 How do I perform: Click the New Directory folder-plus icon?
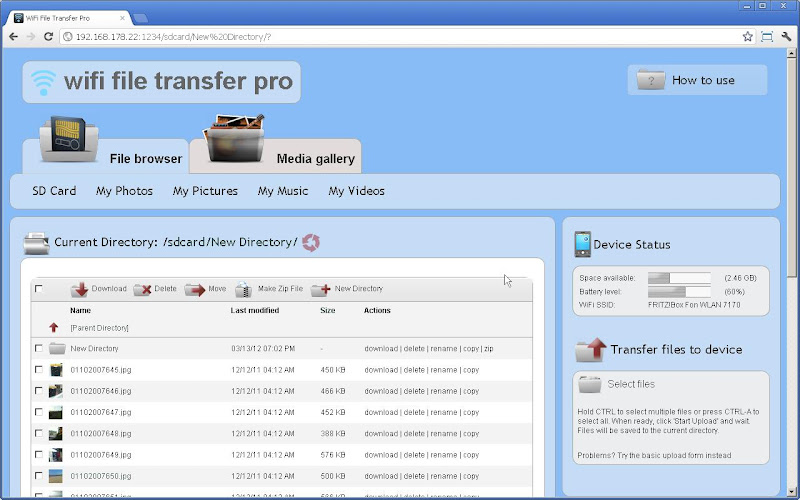coord(320,289)
